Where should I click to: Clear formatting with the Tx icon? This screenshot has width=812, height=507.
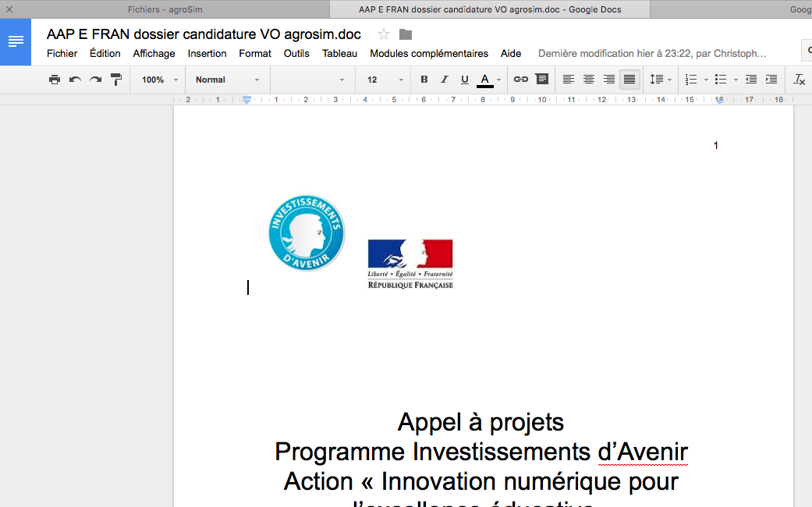click(x=799, y=80)
